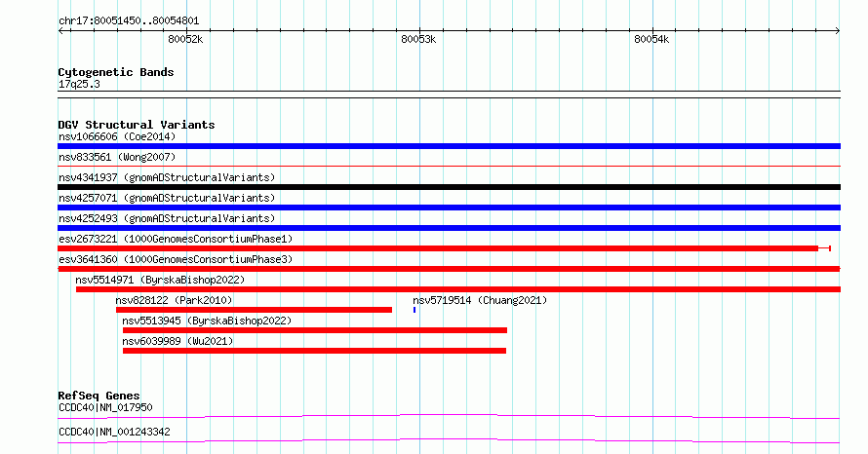
Task: Click the red bar under nsv828122
Action: [255, 310]
